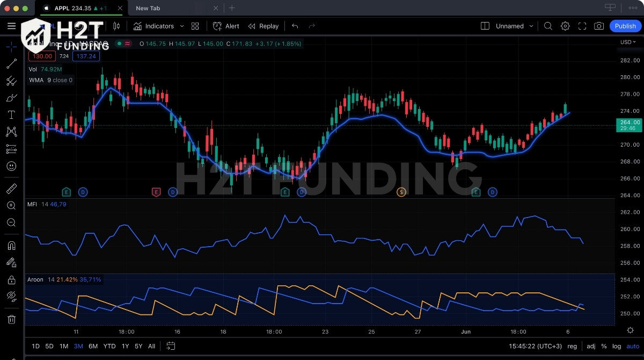The width and height of the screenshot is (644, 360).
Task: Select the Measure ruler tool
Action: coord(11,188)
